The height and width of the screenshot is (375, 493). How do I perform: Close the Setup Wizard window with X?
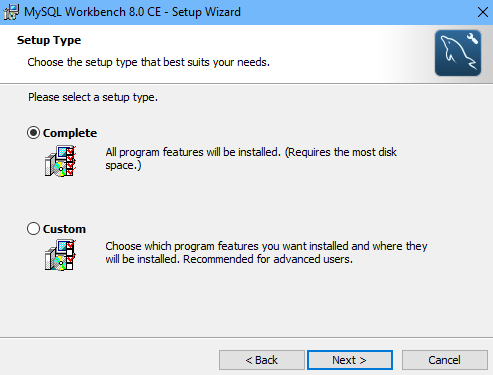(482, 12)
